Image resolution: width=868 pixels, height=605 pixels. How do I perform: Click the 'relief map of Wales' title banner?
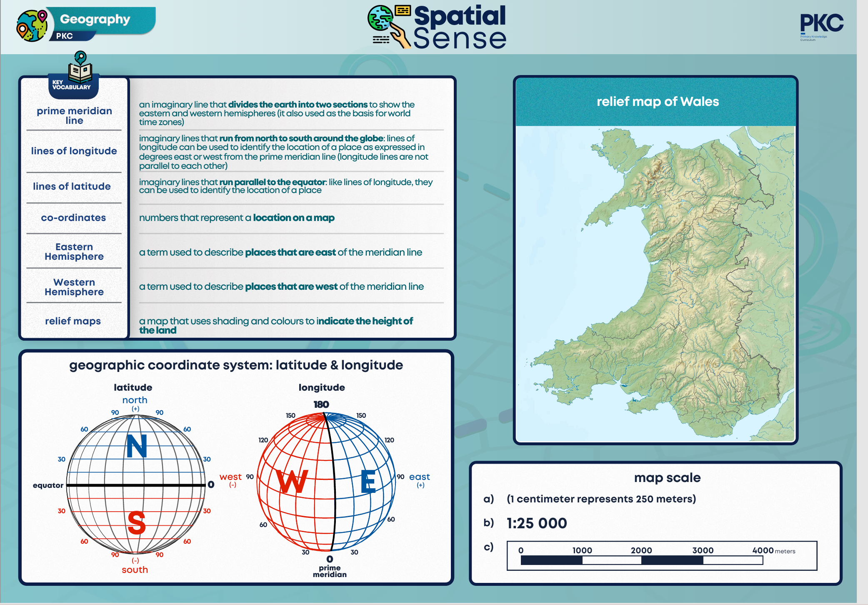[658, 102]
